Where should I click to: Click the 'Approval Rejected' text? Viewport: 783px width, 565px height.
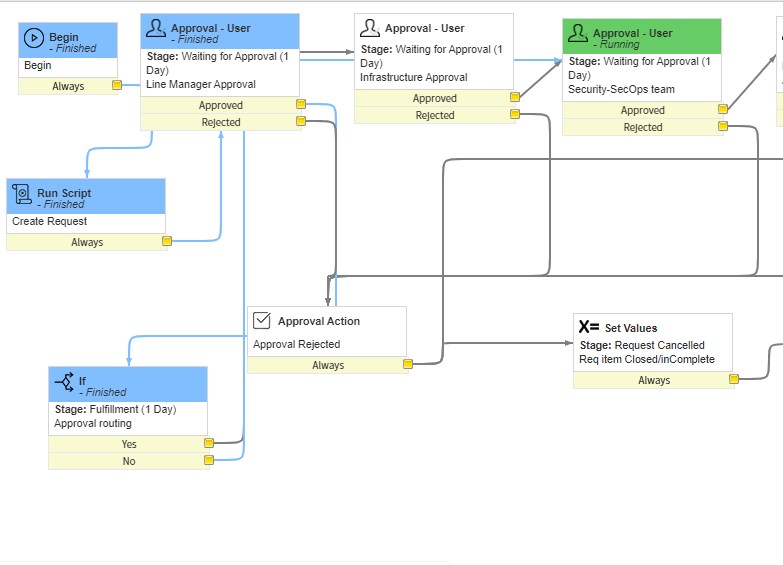296,344
